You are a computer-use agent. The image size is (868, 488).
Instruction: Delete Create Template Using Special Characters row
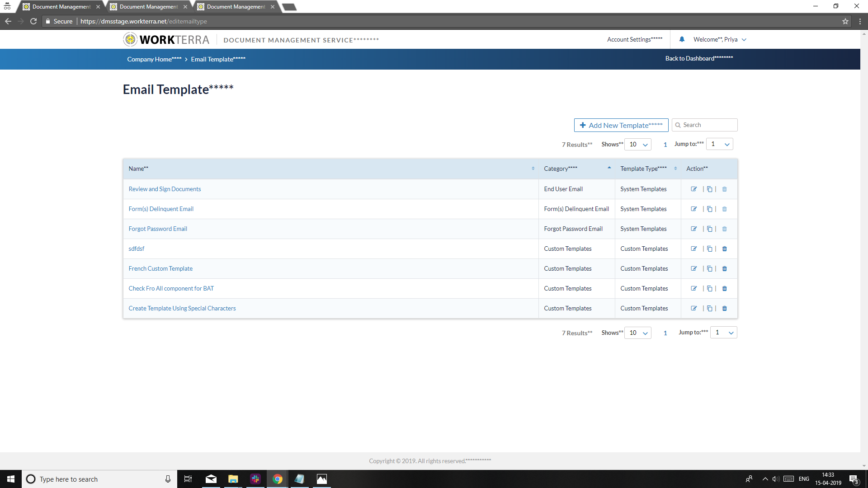[724, 309]
